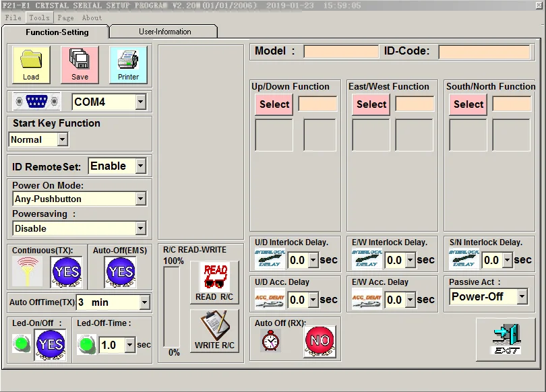Open the E/W Interlock Delay value dropdown

411,260
